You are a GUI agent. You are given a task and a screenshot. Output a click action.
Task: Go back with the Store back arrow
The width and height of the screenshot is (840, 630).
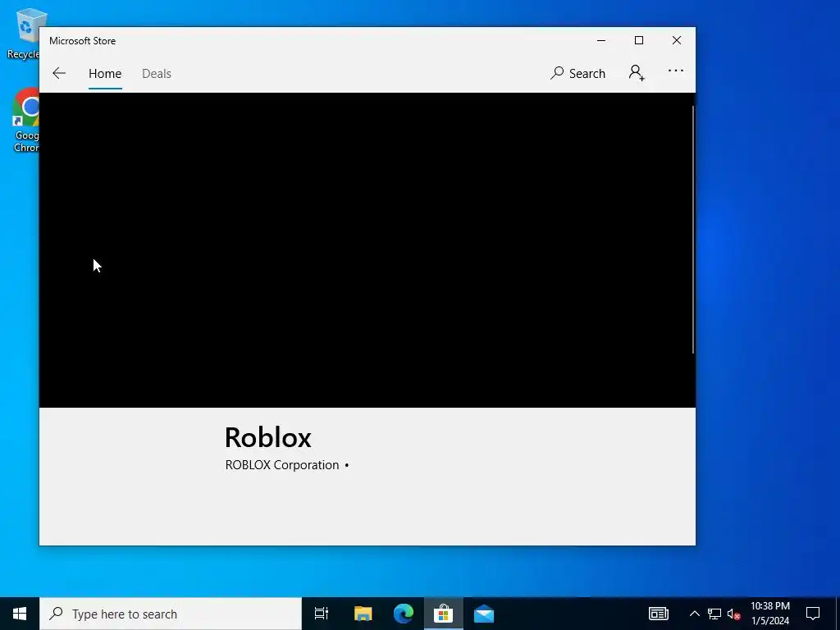[x=59, y=73]
